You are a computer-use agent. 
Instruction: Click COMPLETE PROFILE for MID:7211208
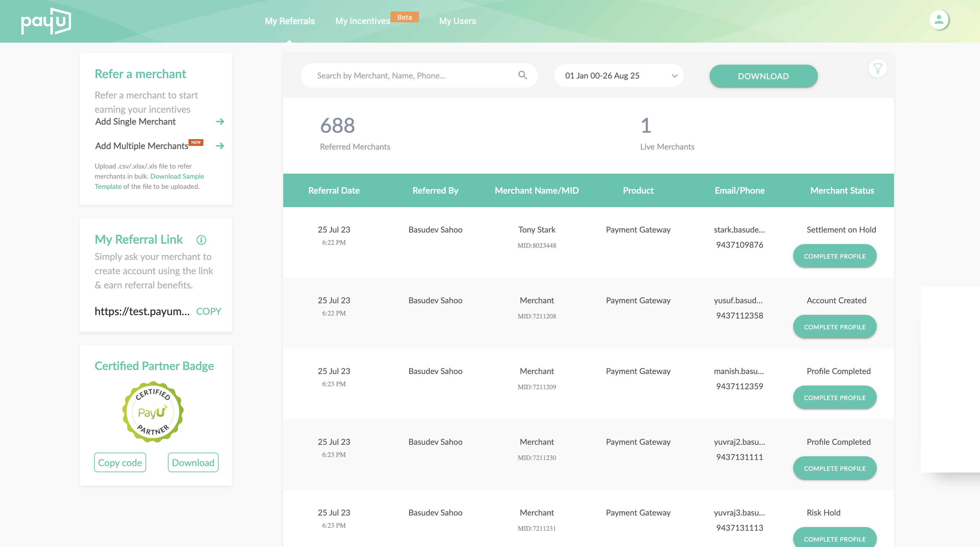tap(835, 327)
